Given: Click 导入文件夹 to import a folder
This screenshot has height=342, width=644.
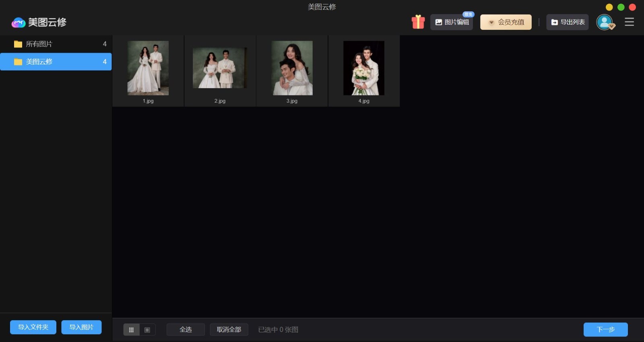Looking at the screenshot, I should point(33,327).
